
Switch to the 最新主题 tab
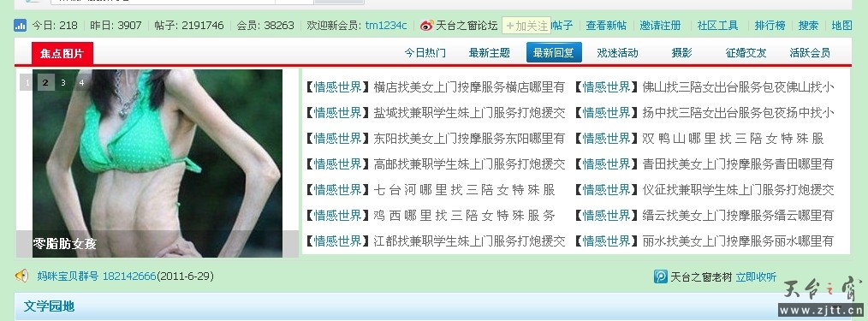[490, 52]
